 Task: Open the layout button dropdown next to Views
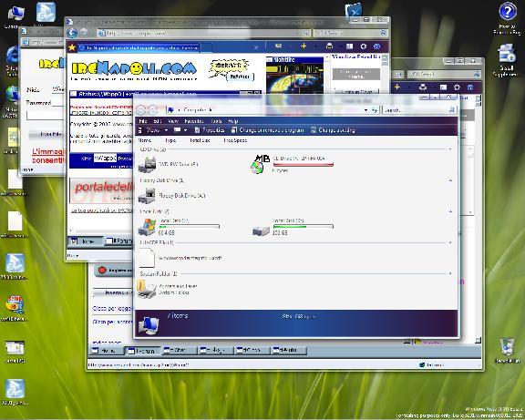(185, 130)
